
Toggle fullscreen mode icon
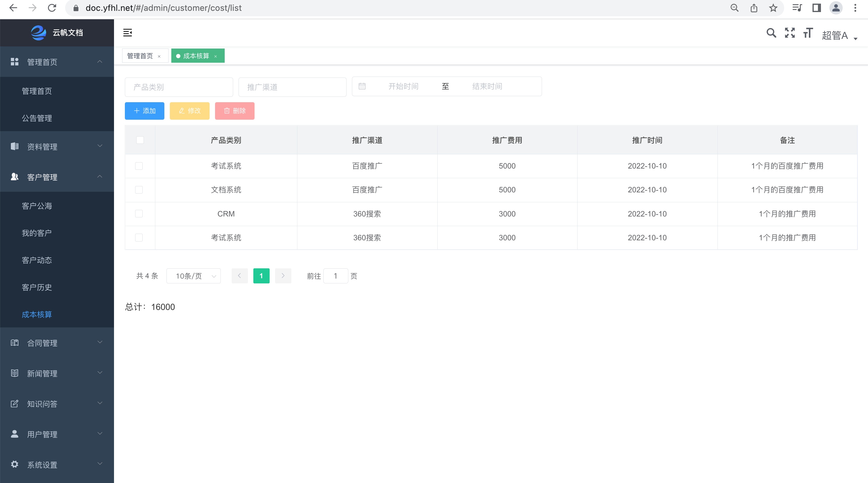[x=790, y=33]
